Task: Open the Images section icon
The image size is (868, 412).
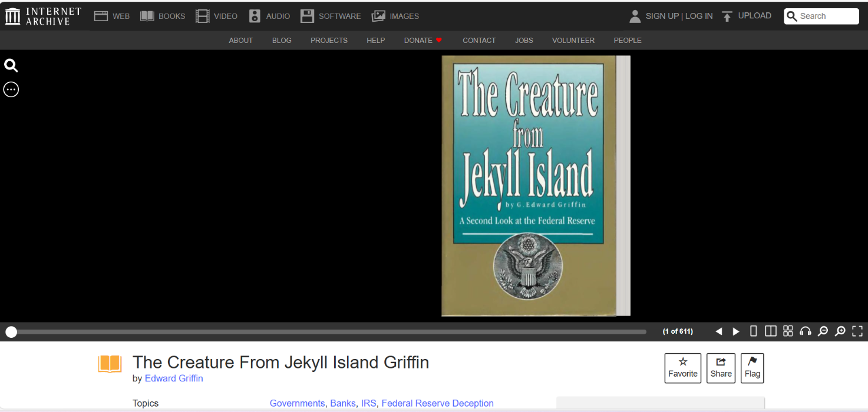Action: point(378,16)
